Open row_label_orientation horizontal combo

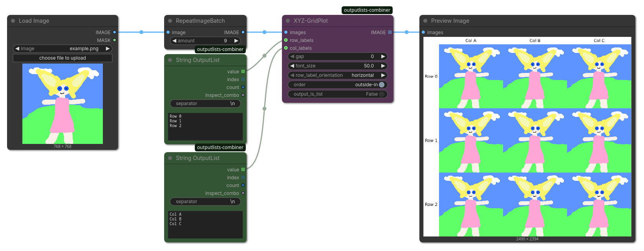point(338,75)
